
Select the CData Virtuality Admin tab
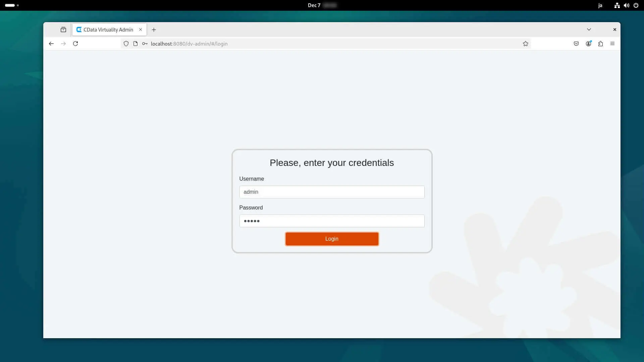point(108,29)
